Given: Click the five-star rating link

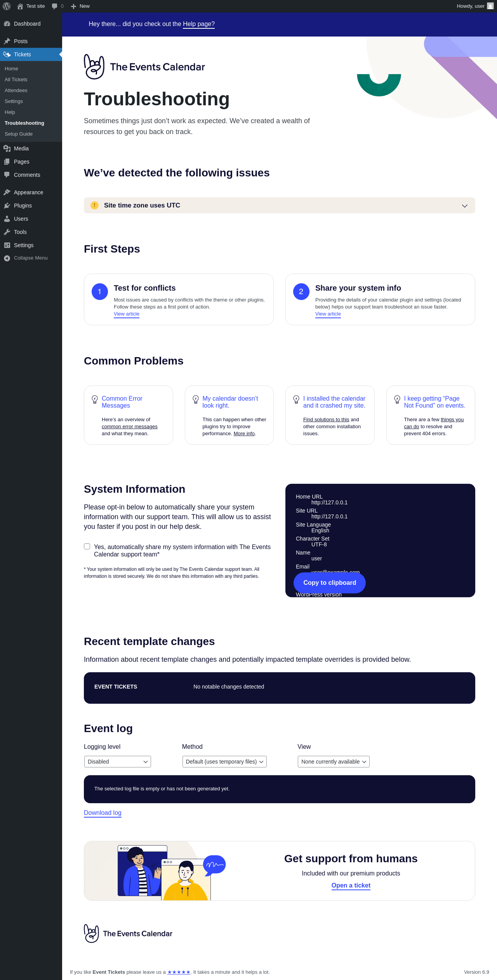Looking at the screenshot, I should pos(179,972).
